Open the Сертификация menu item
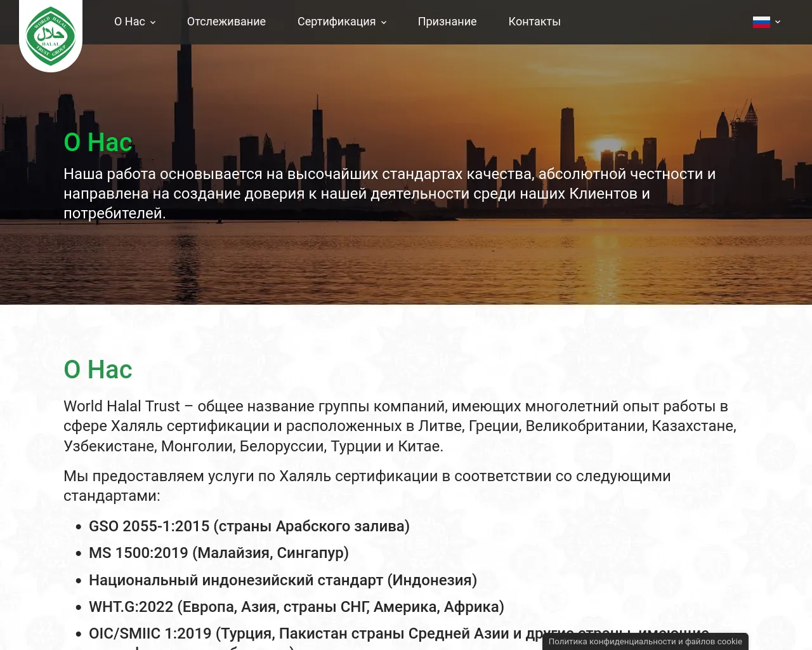This screenshot has width=812, height=650. click(x=336, y=22)
